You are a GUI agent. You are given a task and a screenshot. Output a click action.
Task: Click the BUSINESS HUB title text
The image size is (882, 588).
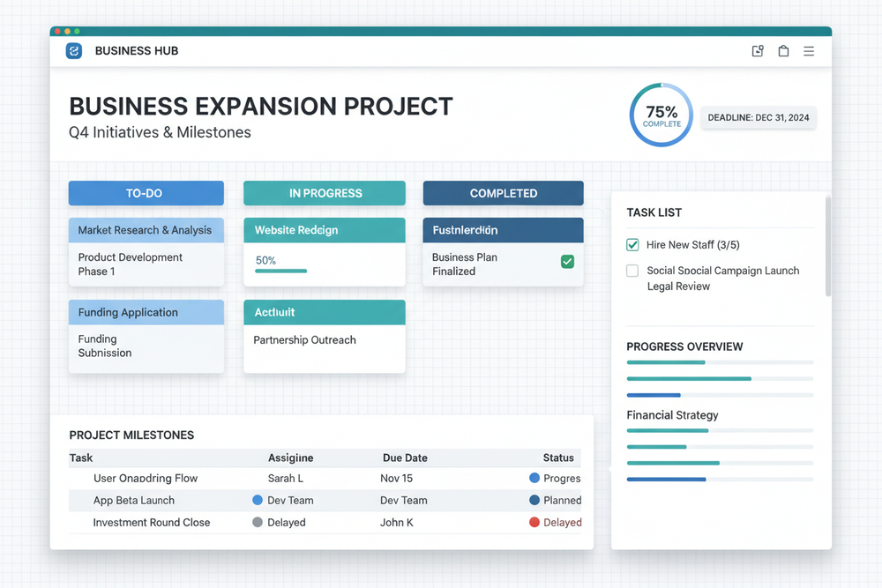click(x=137, y=50)
